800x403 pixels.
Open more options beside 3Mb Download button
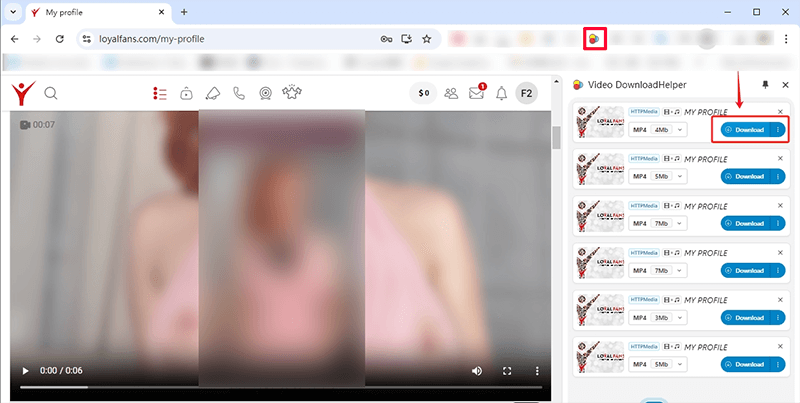pyautogui.click(x=778, y=317)
